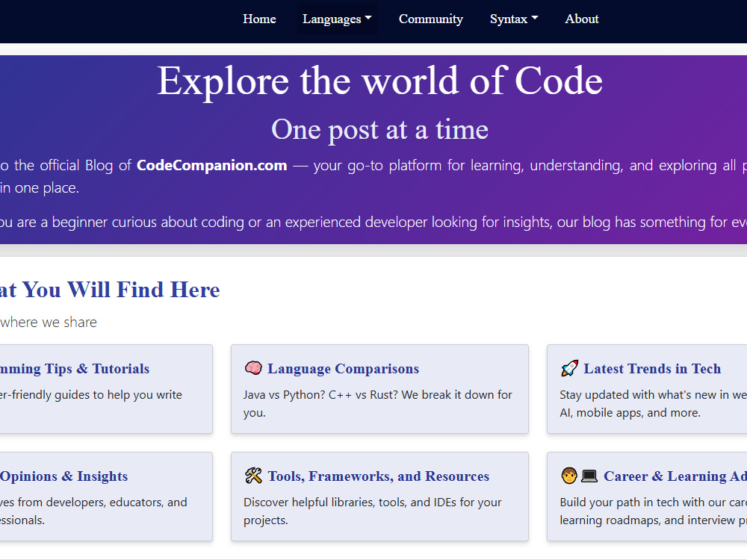Click 'Java vs Python? C++ vs Rust?' text
Screen dimensions: 747x560
(x=320, y=395)
